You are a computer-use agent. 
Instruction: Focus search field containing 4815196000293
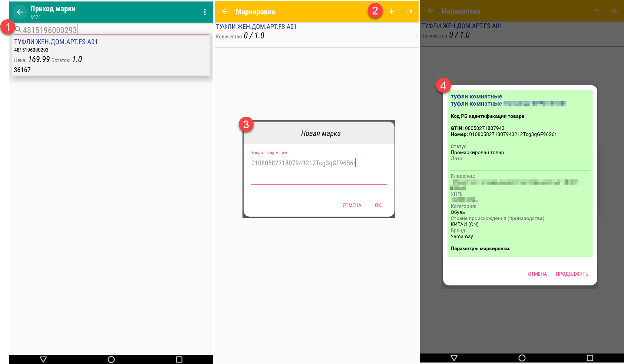pyautogui.click(x=111, y=30)
